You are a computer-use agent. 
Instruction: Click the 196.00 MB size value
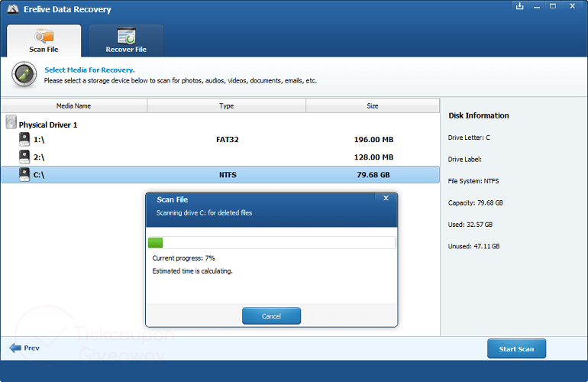pyautogui.click(x=373, y=140)
